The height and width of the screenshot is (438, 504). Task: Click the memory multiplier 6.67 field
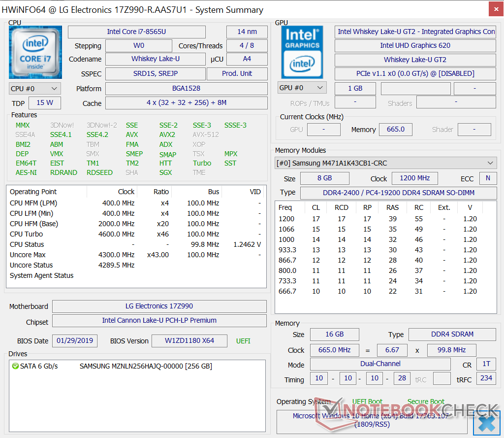pos(392,350)
